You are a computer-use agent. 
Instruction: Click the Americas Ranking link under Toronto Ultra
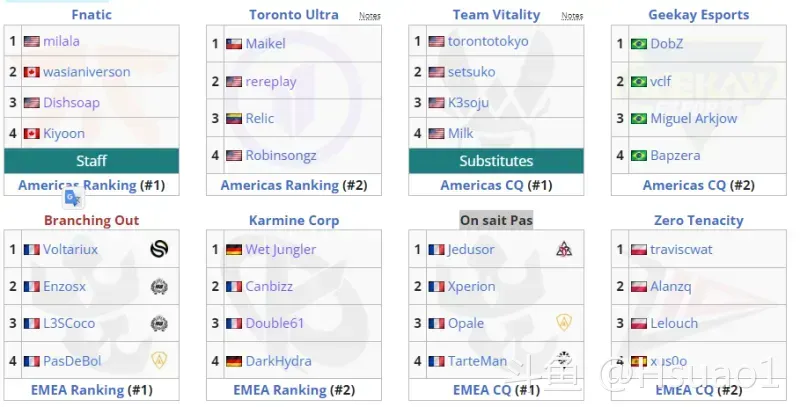(279, 185)
